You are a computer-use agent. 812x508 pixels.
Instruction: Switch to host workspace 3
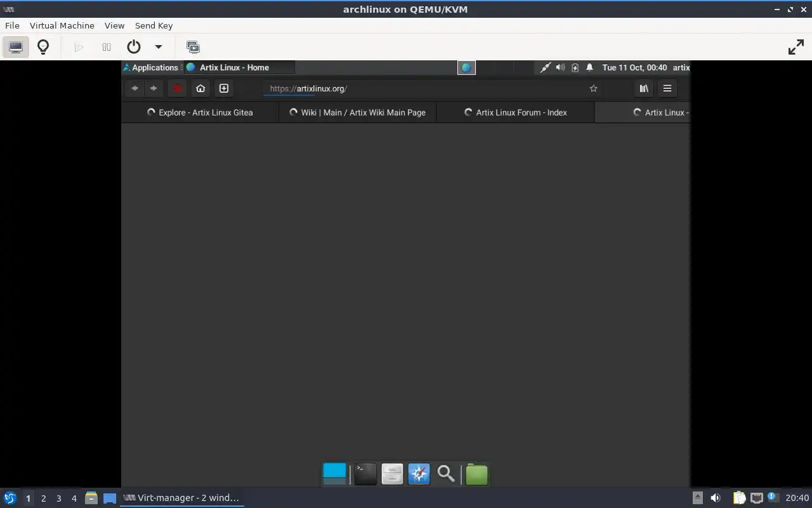pyautogui.click(x=58, y=498)
